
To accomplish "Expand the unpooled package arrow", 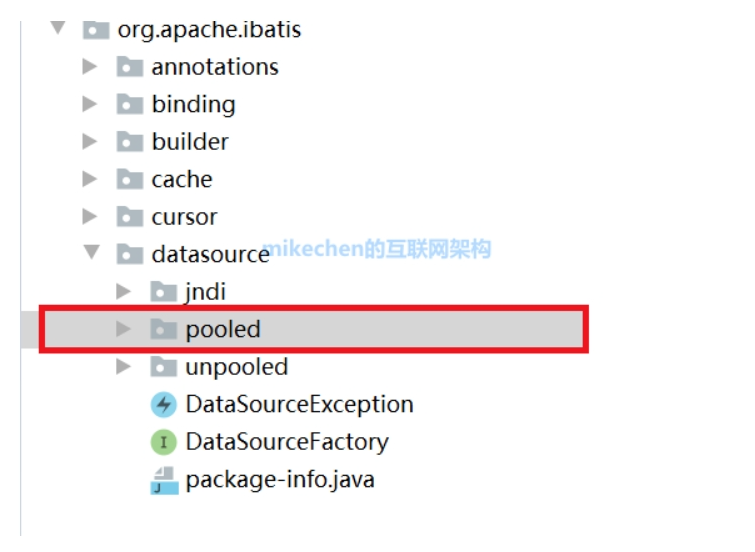I will [x=124, y=367].
